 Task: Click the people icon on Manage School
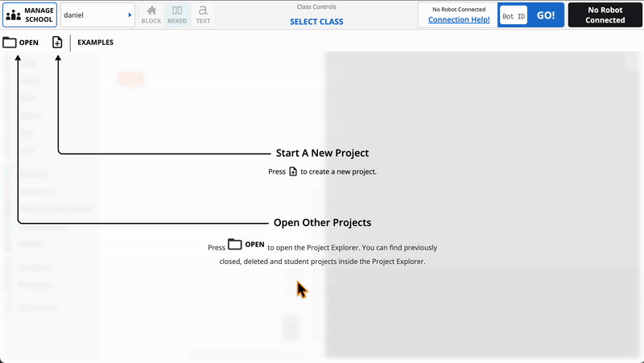pyautogui.click(x=14, y=14)
